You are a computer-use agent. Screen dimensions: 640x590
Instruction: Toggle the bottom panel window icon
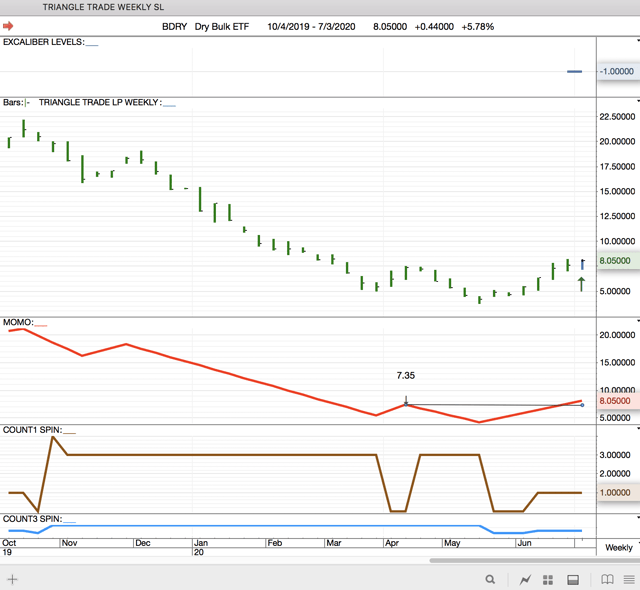coord(573,579)
